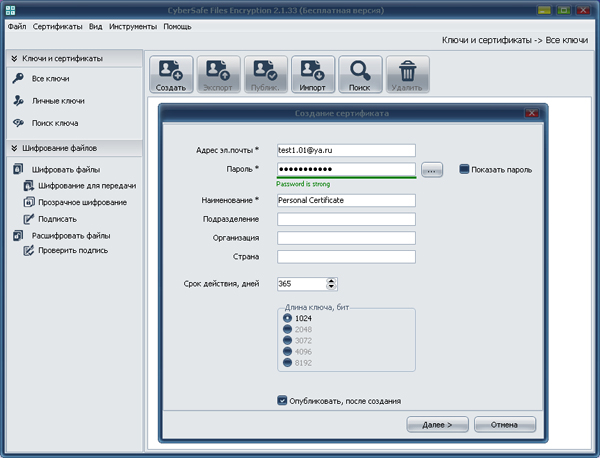Screen dimensions: 600x458
Task: Click the pencil icon beside Подписать
Action: (29, 219)
